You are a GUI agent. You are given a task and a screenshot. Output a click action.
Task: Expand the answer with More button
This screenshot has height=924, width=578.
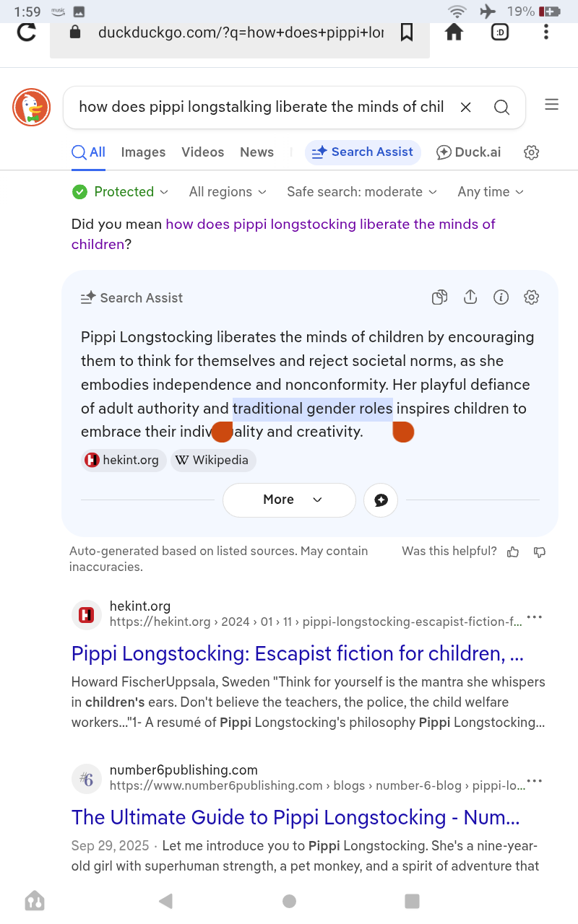[289, 500]
